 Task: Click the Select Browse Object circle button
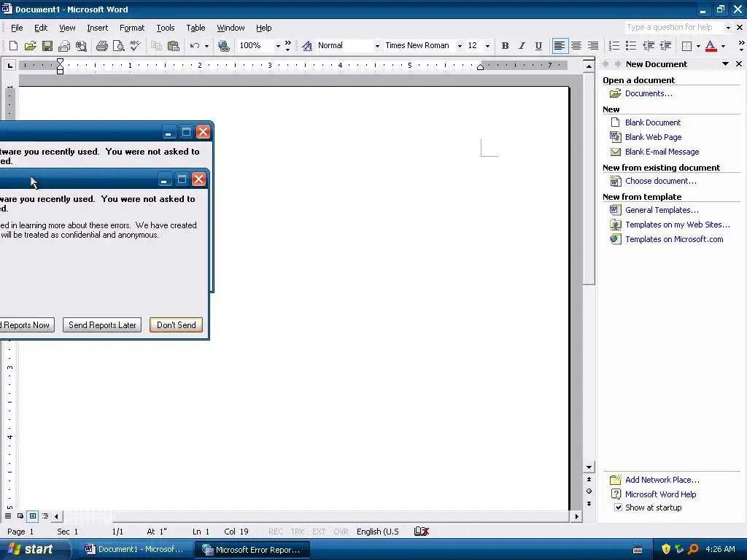click(589, 491)
